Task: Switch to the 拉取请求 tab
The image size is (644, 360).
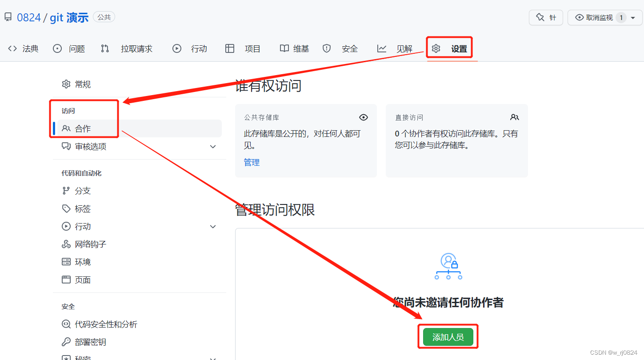Action: pyautogui.click(x=136, y=49)
